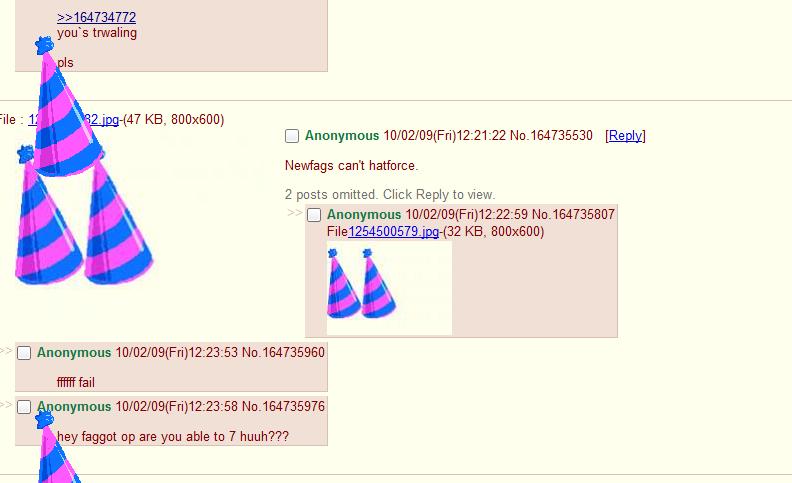Screen dimensions: 792x483
Task: Tick the checkbox beside the 'ffffff fail' post
Action: click(x=24, y=353)
